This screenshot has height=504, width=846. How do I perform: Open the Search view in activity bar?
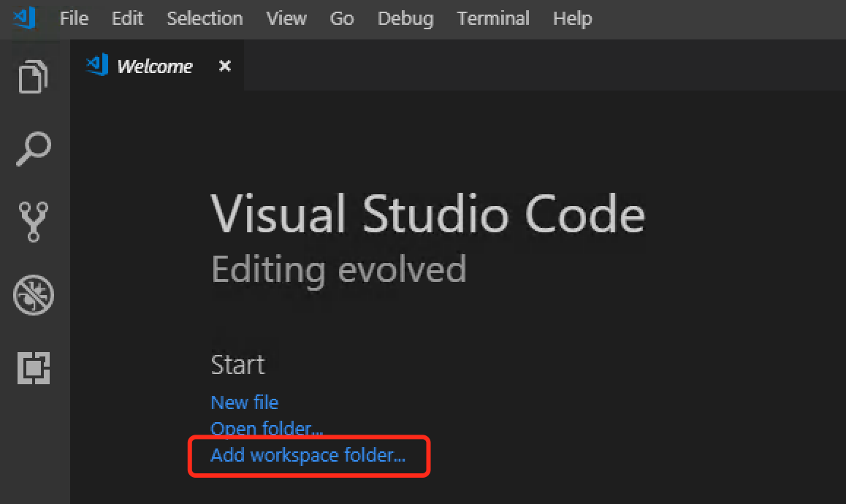(x=34, y=149)
